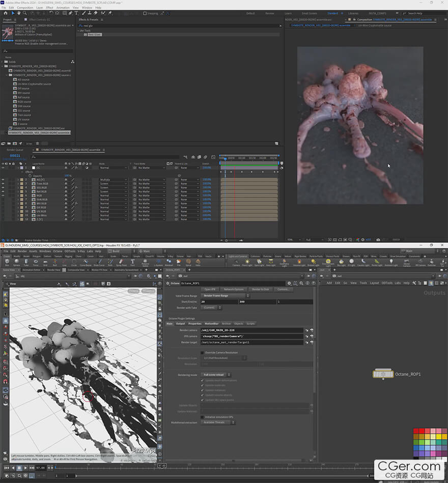Click the Houdini Sky Light shelf tool
The width and height of the screenshot is (448, 483).
pos(341,263)
